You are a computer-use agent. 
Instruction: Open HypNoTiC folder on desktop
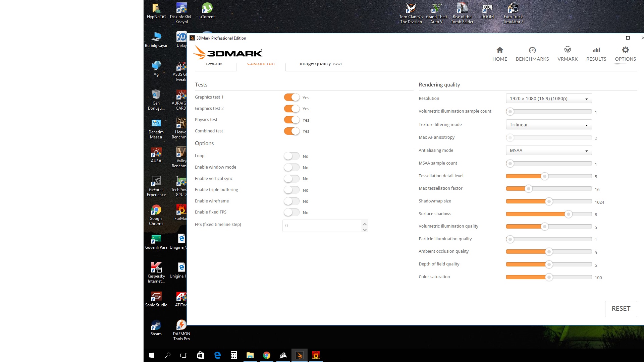156,11
